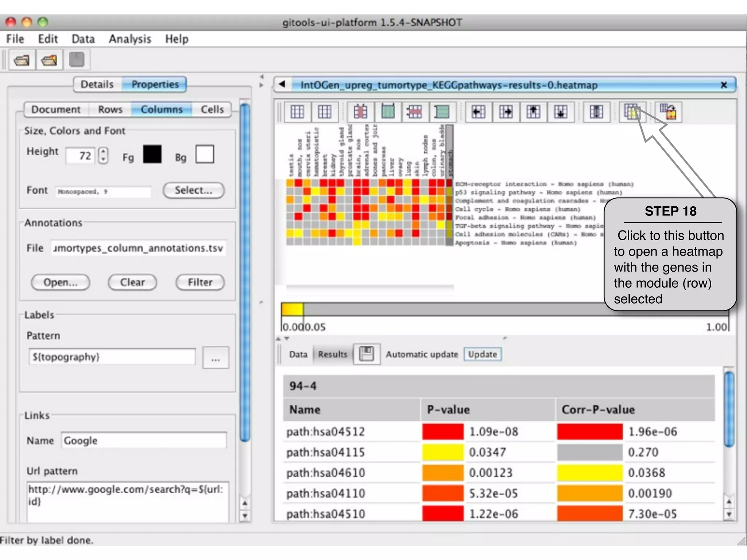
Task: Select the Rows properties tab
Action: tap(110, 109)
